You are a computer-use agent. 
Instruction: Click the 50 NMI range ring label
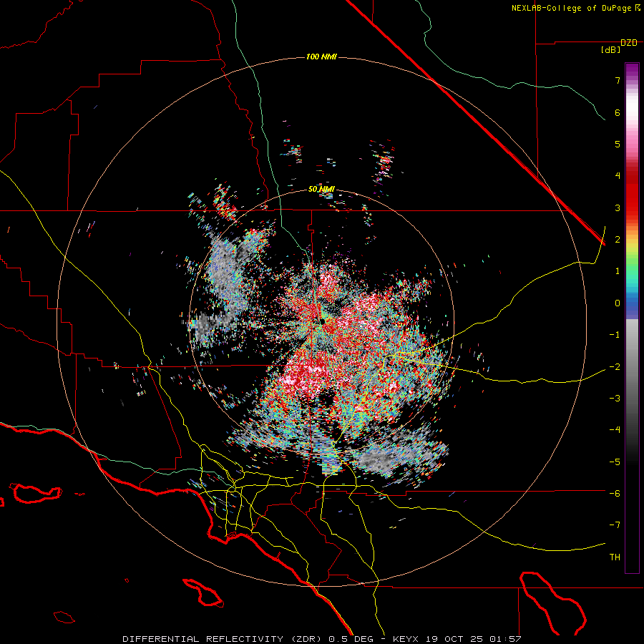(321, 190)
